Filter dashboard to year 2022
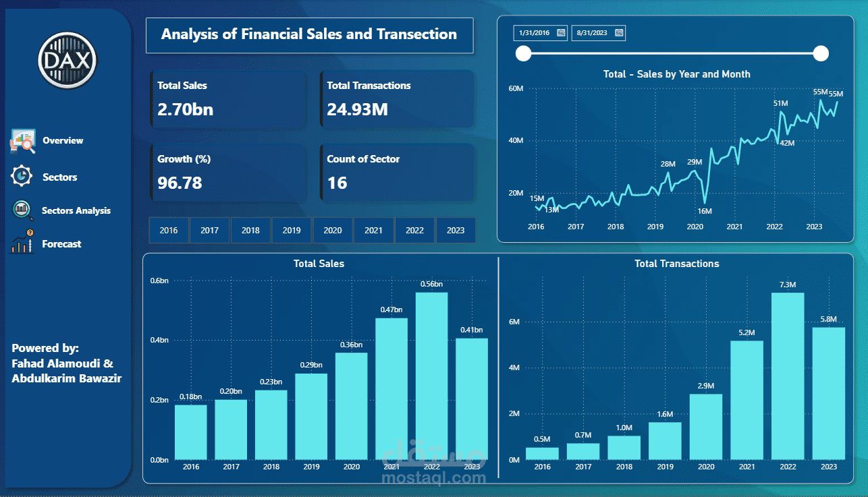This screenshot has height=497, width=868. coord(414,230)
